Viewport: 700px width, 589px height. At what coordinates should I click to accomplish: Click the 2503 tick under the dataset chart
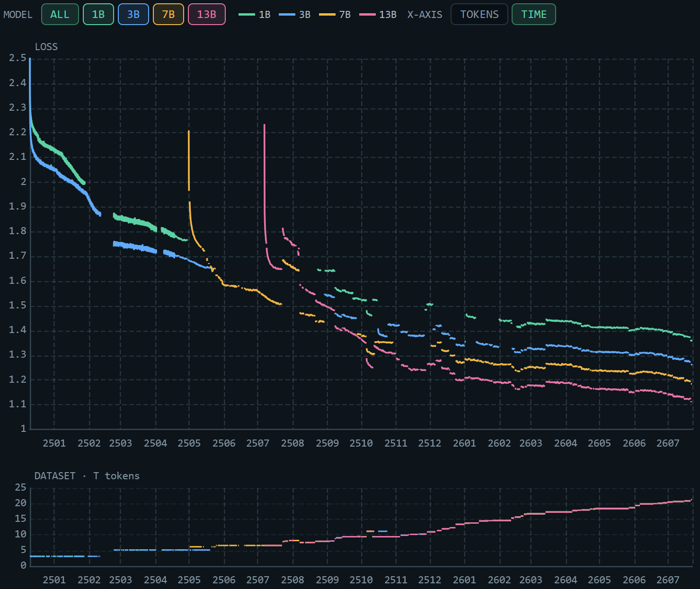[x=120, y=580]
